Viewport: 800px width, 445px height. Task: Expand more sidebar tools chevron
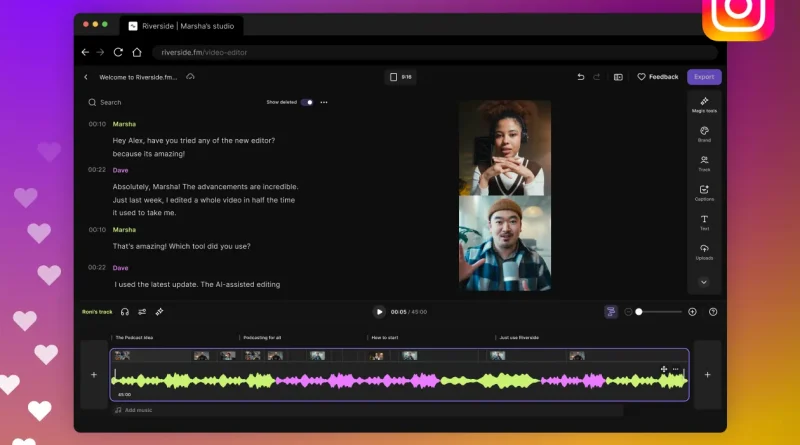coord(704,282)
